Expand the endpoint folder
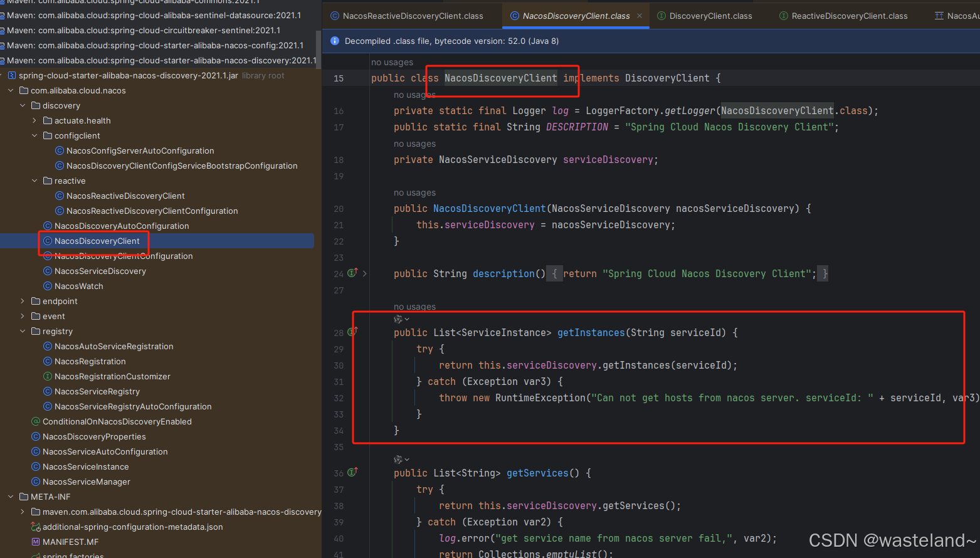This screenshot has height=558, width=980. point(23,301)
